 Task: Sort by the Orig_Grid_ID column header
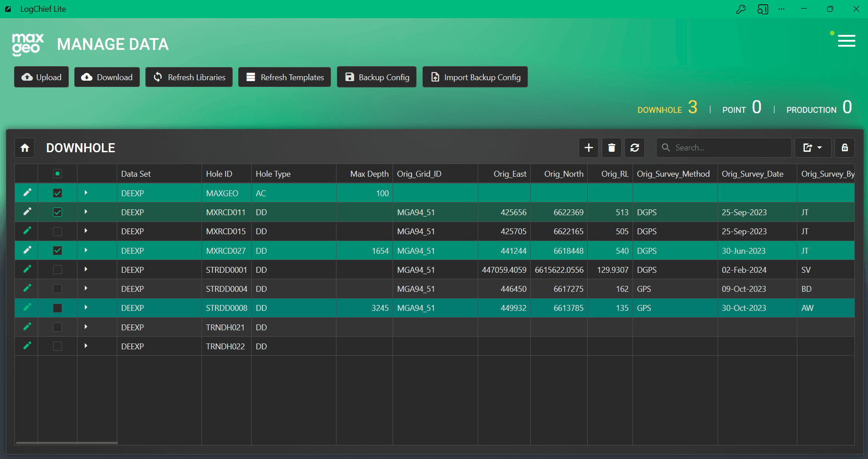(x=435, y=174)
